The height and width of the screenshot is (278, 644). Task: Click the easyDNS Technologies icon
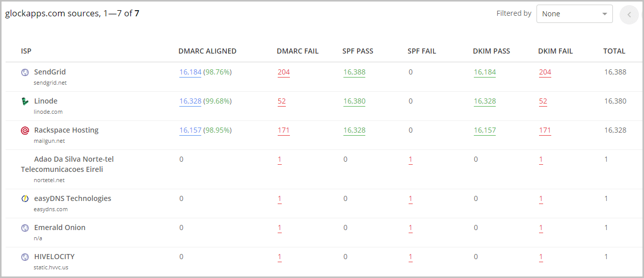[x=25, y=199]
